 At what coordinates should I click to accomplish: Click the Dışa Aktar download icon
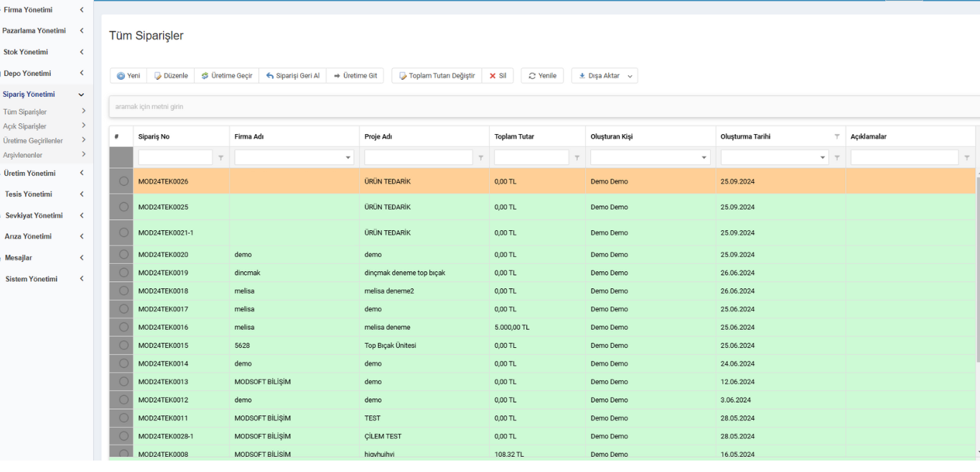click(x=582, y=76)
